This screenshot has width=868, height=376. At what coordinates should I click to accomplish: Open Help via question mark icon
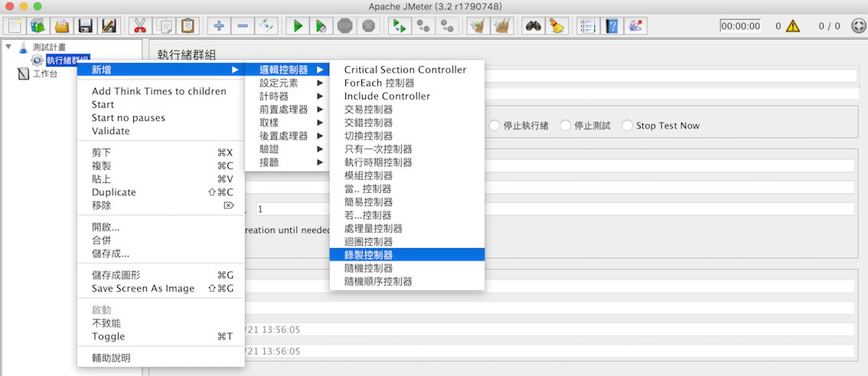click(612, 25)
